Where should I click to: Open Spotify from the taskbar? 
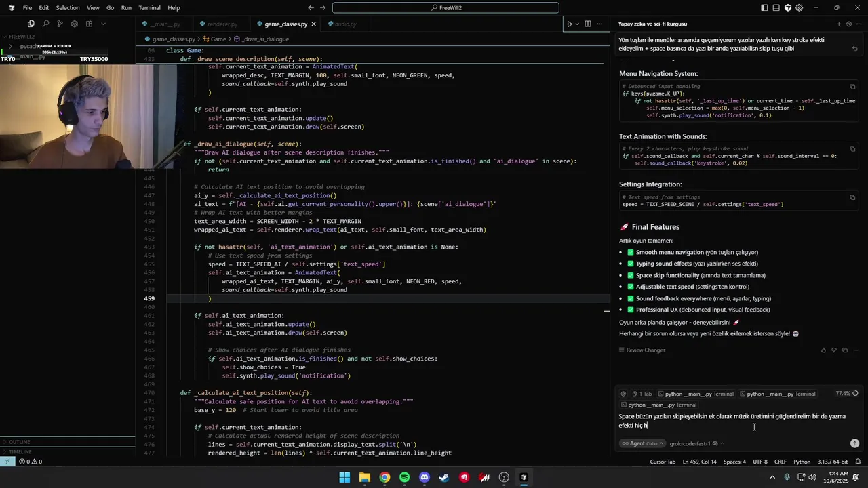tap(405, 477)
